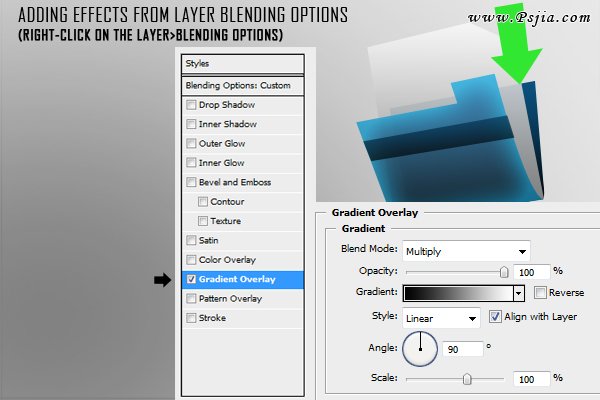
Task: Click the Opacity slider handle
Action: coord(504,271)
